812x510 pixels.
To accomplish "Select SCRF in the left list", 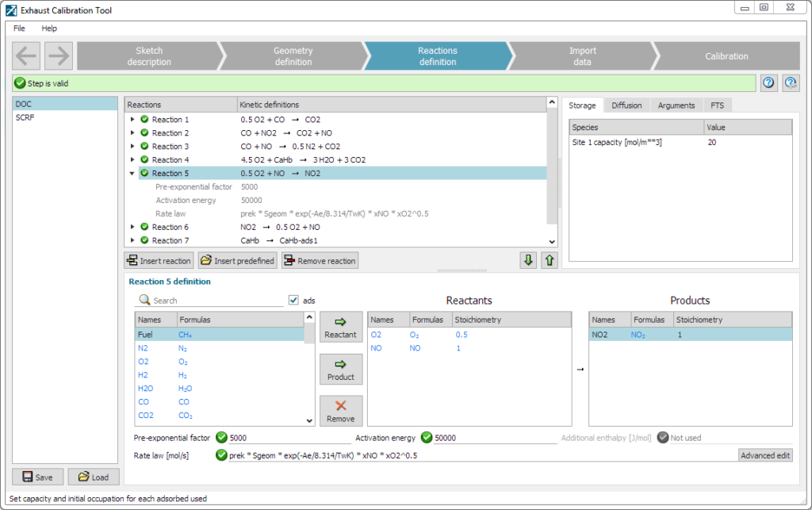I will (x=25, y=117).
